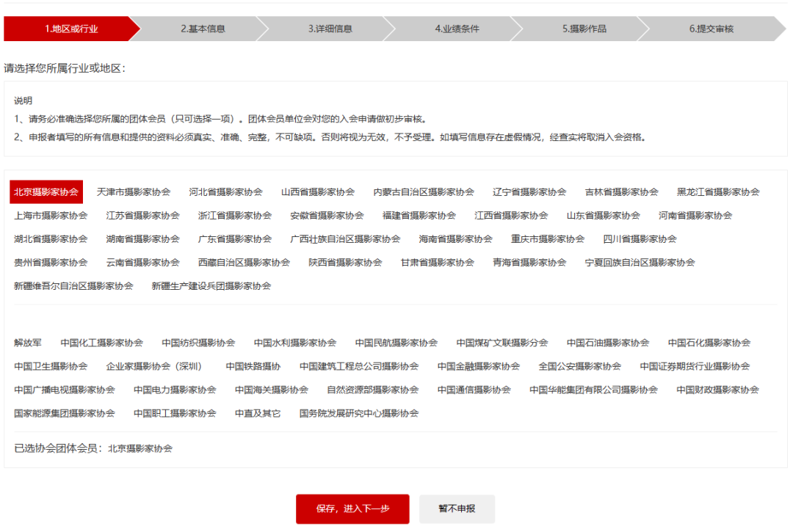Select 自然资源部摄影家协会

tap(372, 390)
